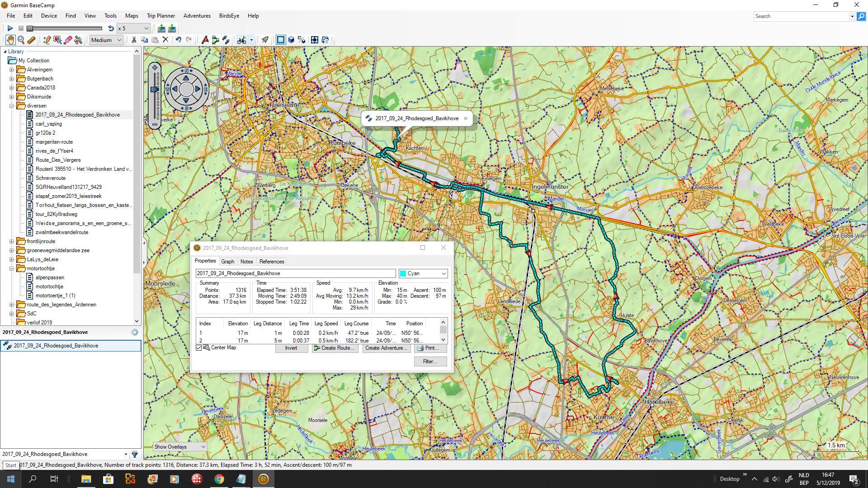Stop playback using the stop button

click(21, 28)
